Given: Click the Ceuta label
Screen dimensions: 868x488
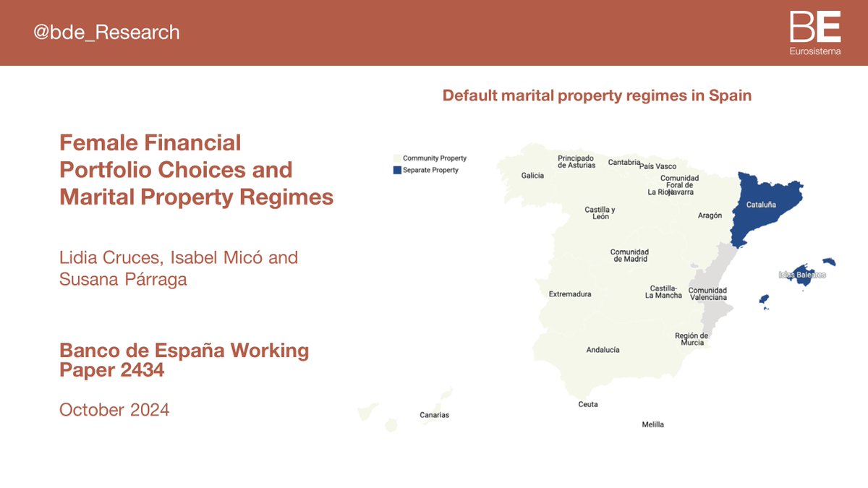Looking at the screenshot, I should tap(588, 405).
